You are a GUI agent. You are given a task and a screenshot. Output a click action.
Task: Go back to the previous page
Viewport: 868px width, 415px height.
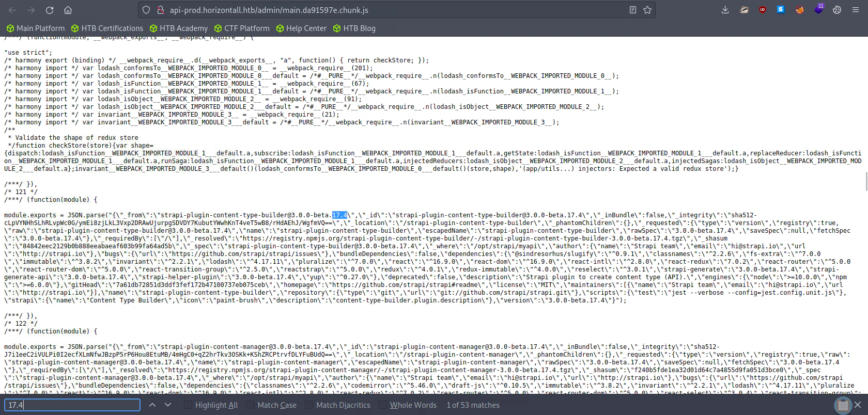(x=12, y=10)
